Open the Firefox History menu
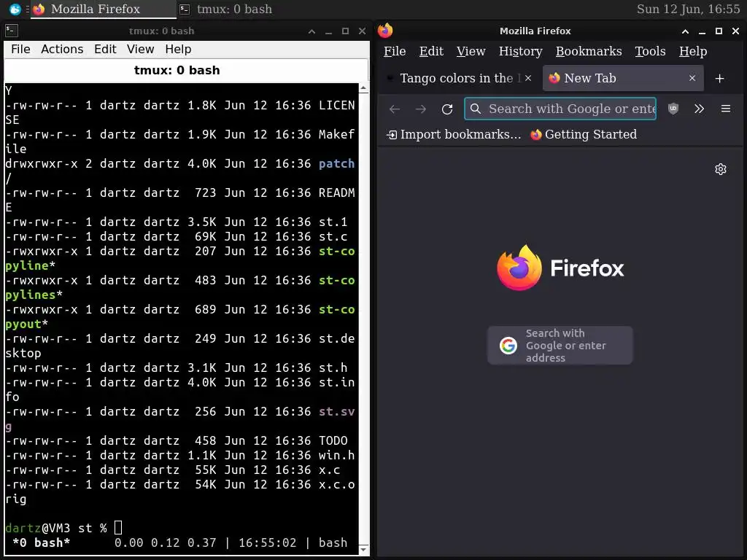Viewport: 747px width, 560px height. coord(520,51)
